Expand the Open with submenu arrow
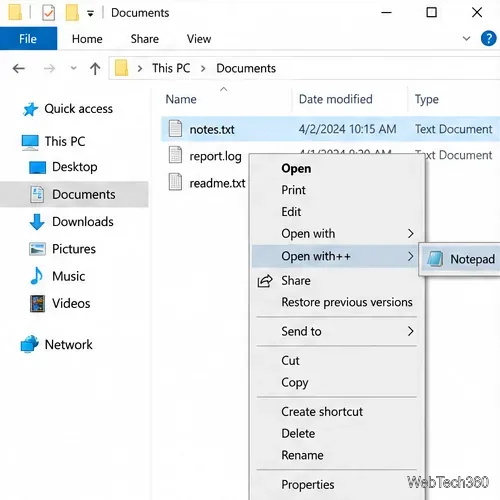 click(x=411, y=234)
